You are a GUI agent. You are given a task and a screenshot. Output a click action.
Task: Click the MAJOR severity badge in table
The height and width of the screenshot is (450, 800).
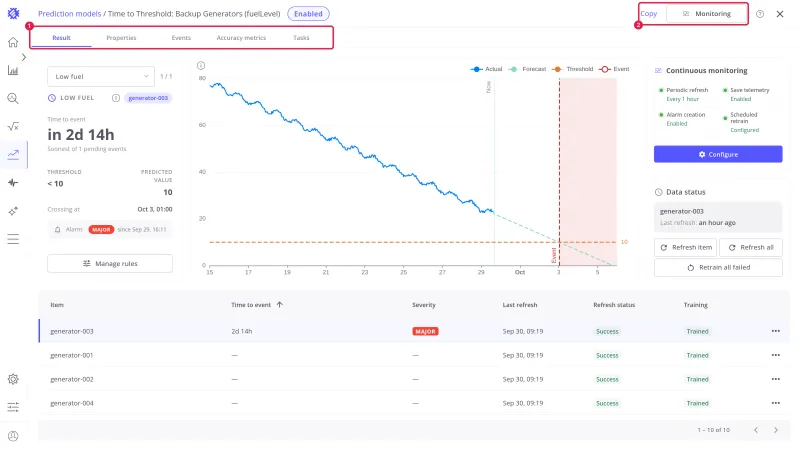(x=425, y=331)
